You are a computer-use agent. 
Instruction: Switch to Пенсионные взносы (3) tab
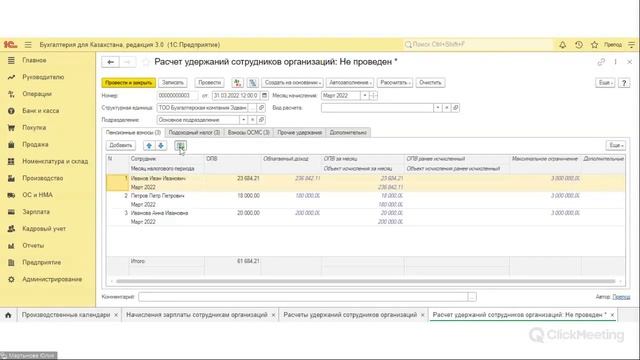(x=133, y=132)
